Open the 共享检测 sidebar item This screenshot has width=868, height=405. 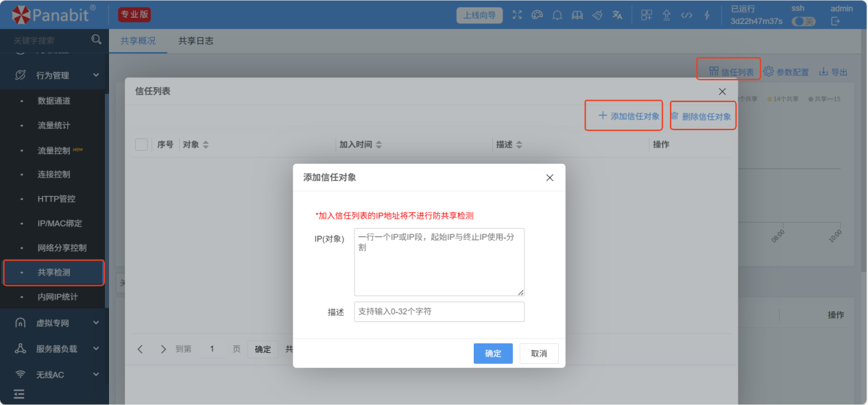[x=54, y=273]
